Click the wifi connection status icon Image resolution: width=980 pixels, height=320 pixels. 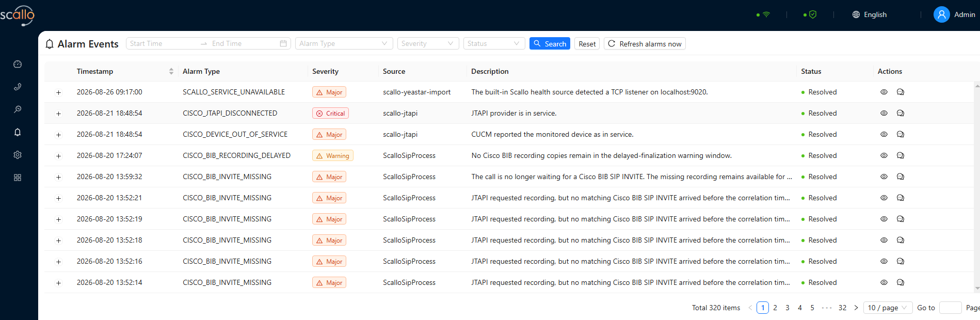point(766,14)
